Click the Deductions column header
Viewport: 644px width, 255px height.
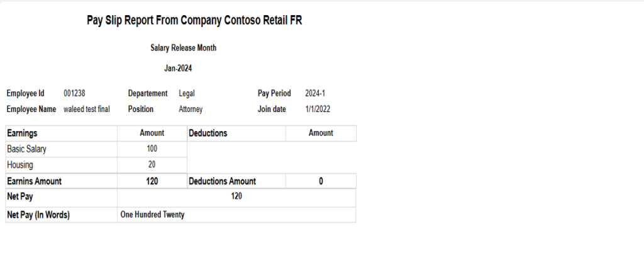pyautogui.click(x=208, y=133)
